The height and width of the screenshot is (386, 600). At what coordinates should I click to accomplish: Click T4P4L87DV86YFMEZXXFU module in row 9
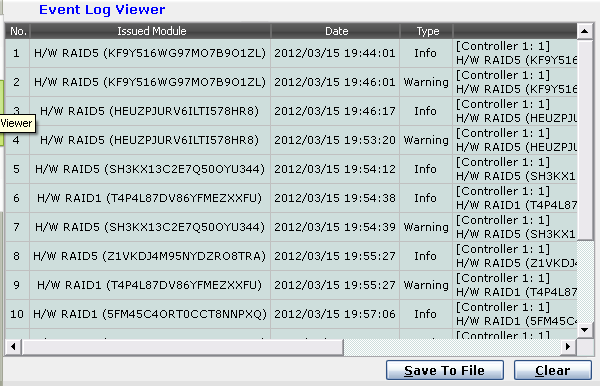(x=150, y=285)
